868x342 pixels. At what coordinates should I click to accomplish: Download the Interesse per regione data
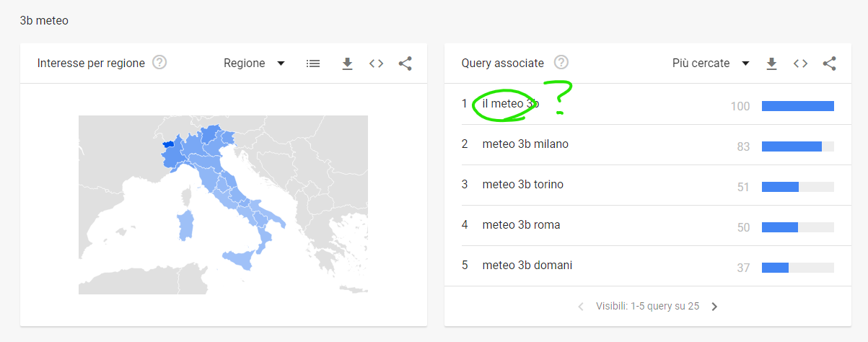pyautogui.click(x=347, y=63)
